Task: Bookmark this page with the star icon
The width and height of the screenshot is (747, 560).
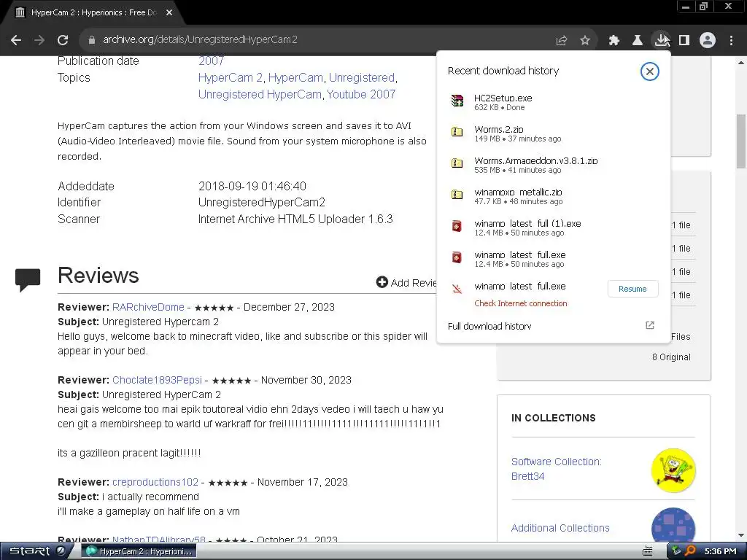Action: (585, 41)
